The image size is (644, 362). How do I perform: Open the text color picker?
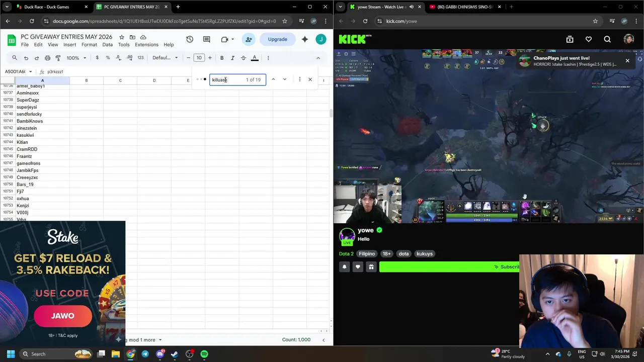pyautogui.click(x=255, y=58)
